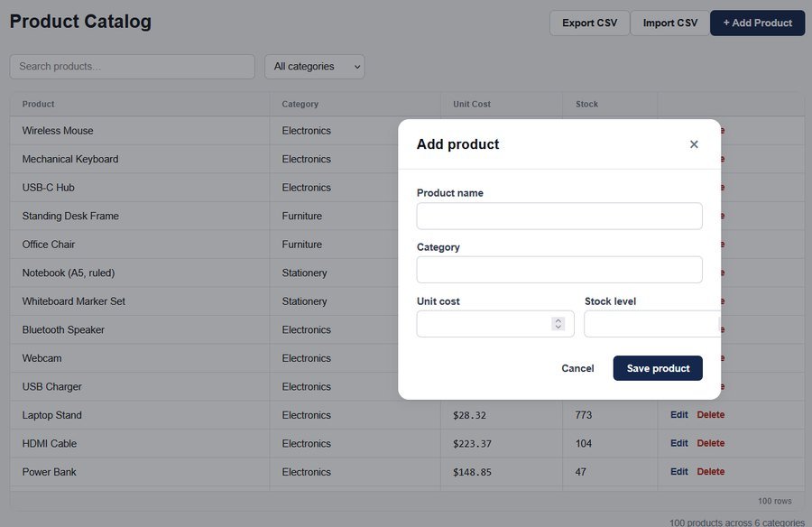
Task: Click the stock value 773
Action: [x=583, y=415]
